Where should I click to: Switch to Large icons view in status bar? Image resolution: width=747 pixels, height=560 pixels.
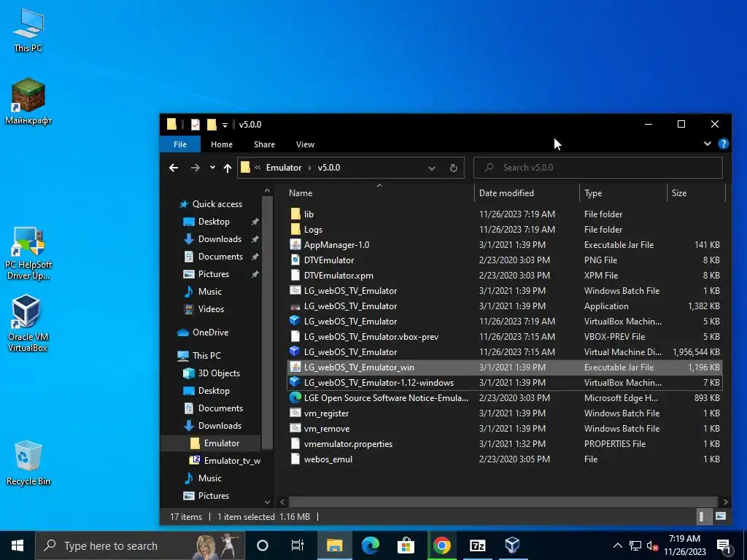coord(720,516)
